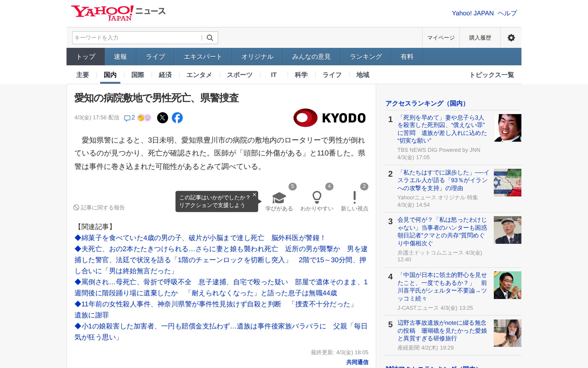This screenshot has width=588, height=368.
Task: Open the first ranking article thumbnail
Action: pos(507,128)
